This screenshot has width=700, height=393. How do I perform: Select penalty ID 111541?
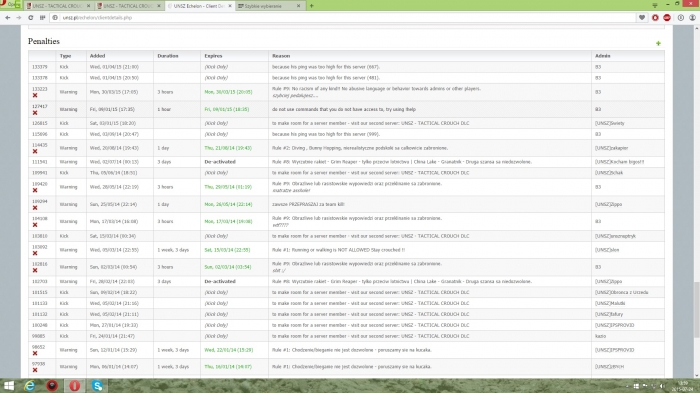coord(40,162)
